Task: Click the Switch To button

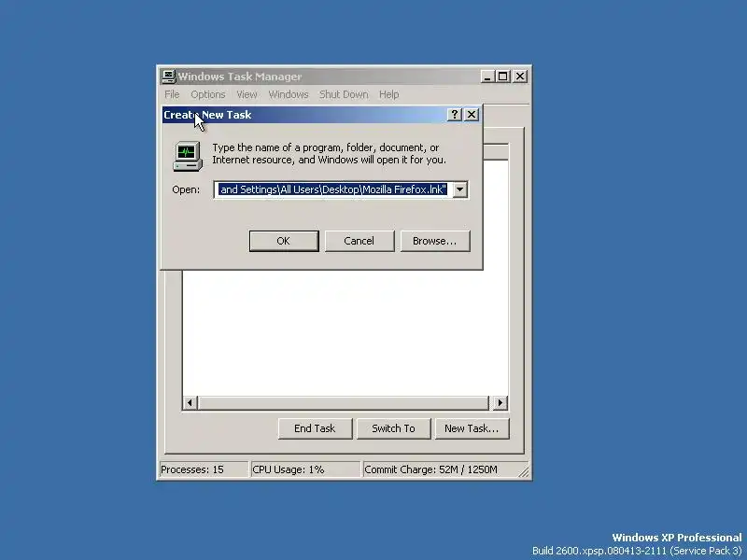Action: click(393, 428)
